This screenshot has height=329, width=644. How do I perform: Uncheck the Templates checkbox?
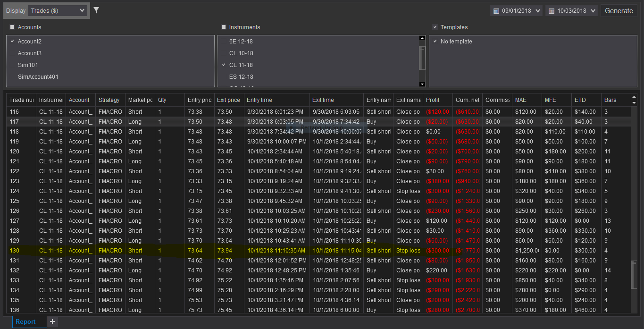click(x=435, y=27)
